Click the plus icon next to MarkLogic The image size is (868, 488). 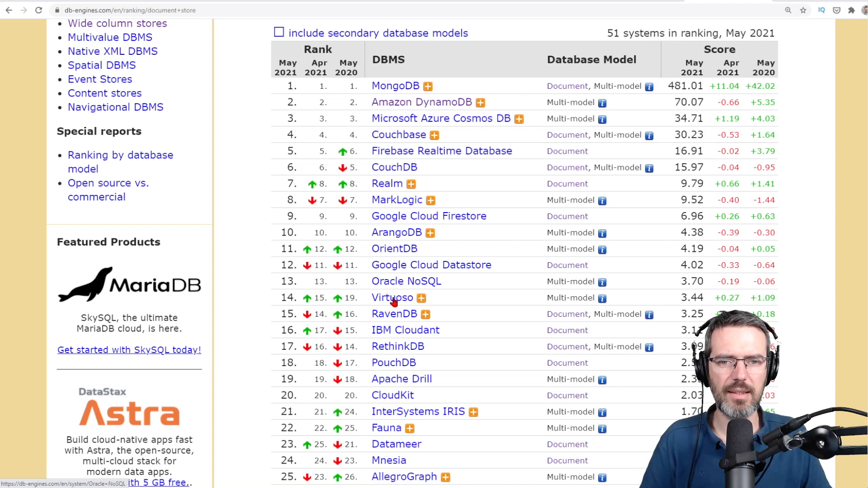tap(431, 200)
